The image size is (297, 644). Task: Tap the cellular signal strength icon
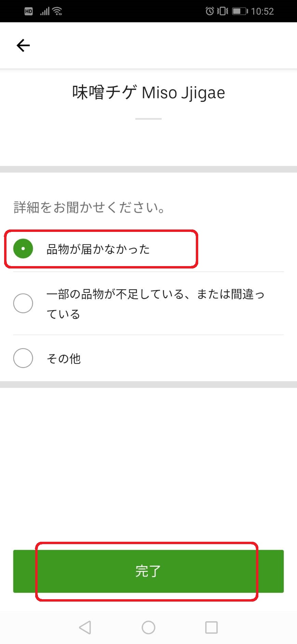(x=44, y=11)
